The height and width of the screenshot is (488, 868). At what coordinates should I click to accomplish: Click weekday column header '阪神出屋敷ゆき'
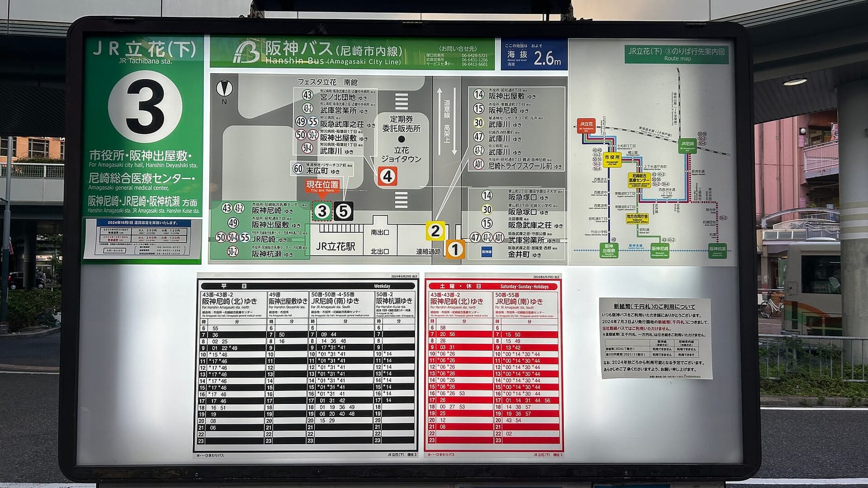click(288, 301)
